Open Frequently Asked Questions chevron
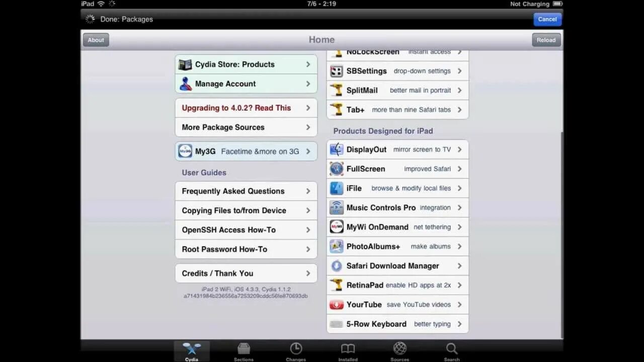Image resolution: width=644 pixels, height=362 pixels. point(308,191)
